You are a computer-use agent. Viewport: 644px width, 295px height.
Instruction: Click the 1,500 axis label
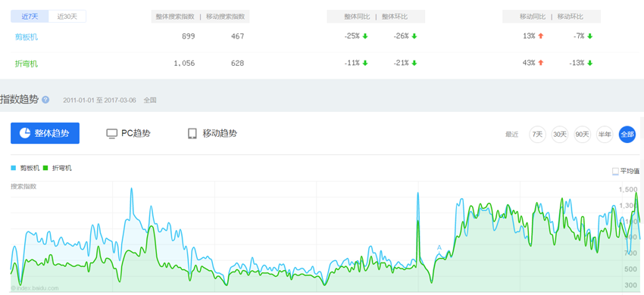tap(628, 190)
